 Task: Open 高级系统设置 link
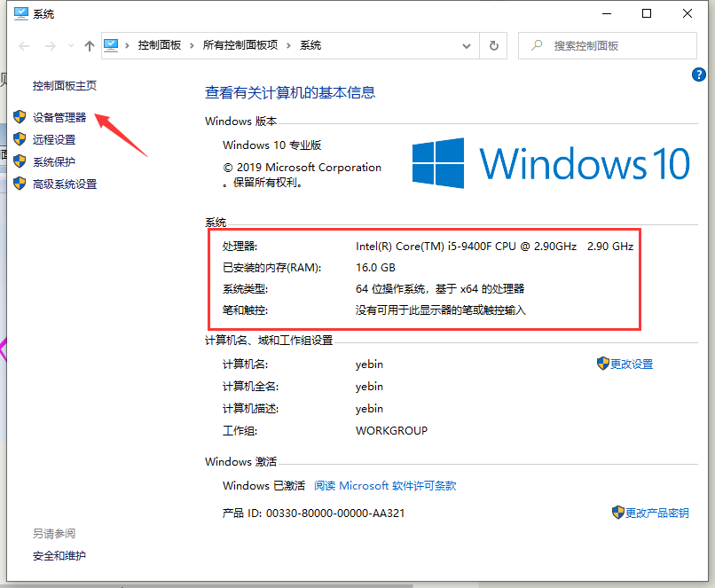point(65,184)
